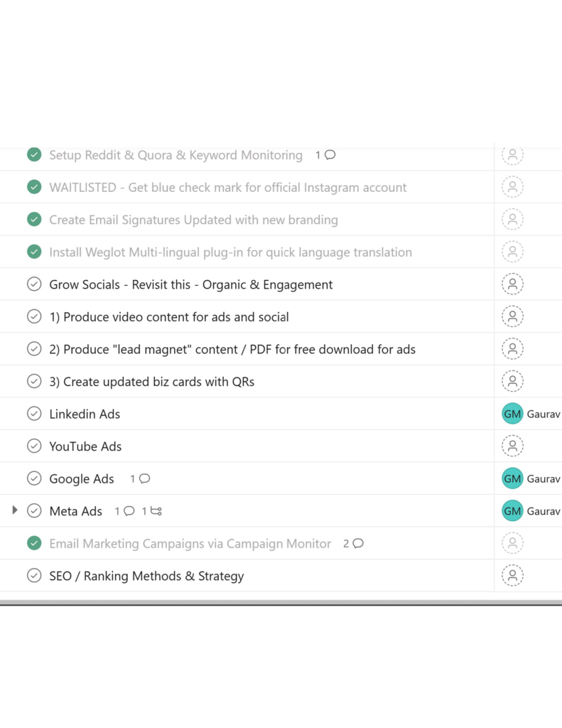Assign a person to SEO / Ranking Methods task
Viewport: 562px width, 728px height.
pos(512,575)
